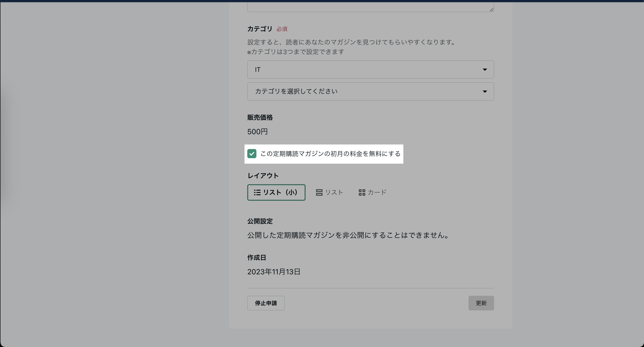This screenshot has width=644, height=347.
Task: Click the カテゴリ heading
Action: click(260, 29)
